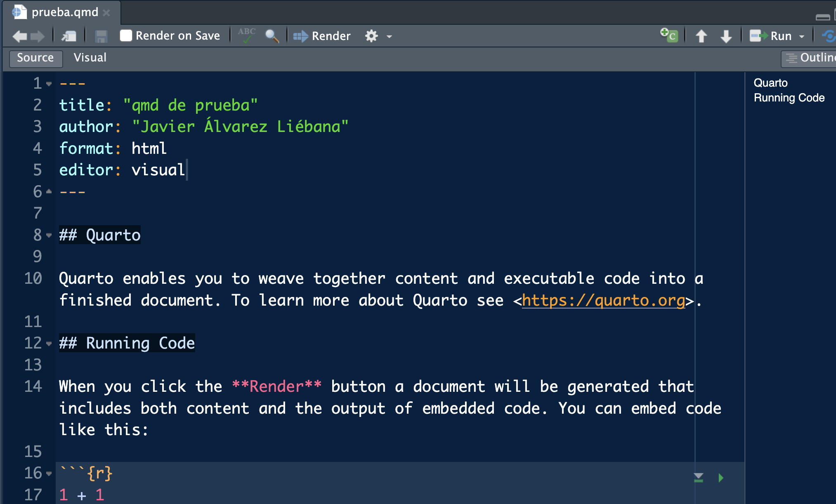
Task: Go to previous chunk up arrow
Action: tap(701, 36)
